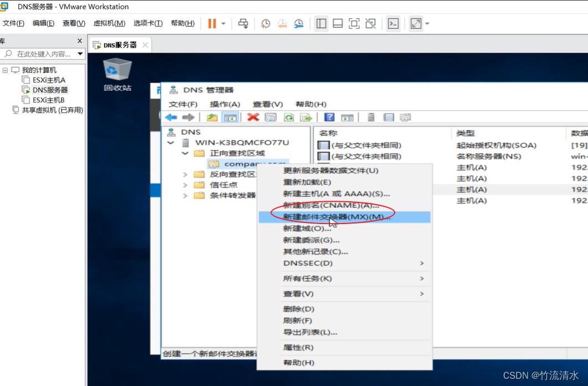588x386 pixels.
Task: Close the library panel
Action: [x=79, y=40]
